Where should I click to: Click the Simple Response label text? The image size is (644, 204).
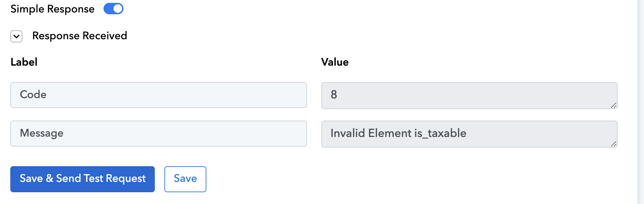click(x=52, y=9)
